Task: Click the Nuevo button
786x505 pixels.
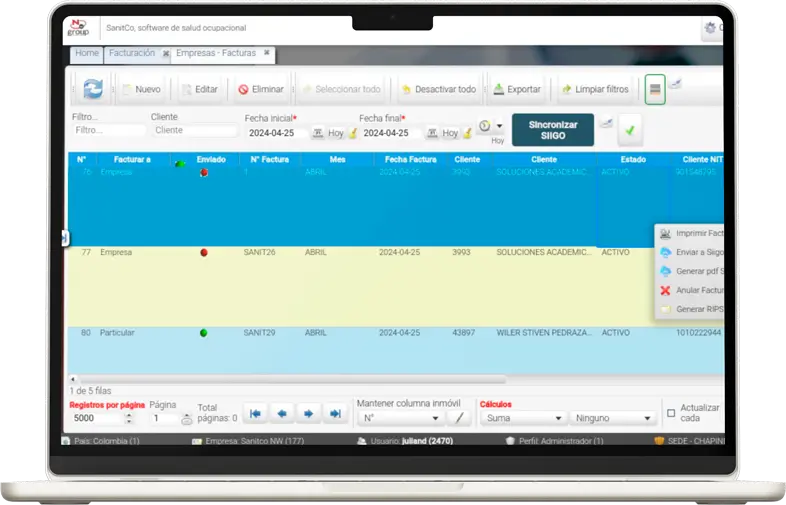Action: point(142,89)
